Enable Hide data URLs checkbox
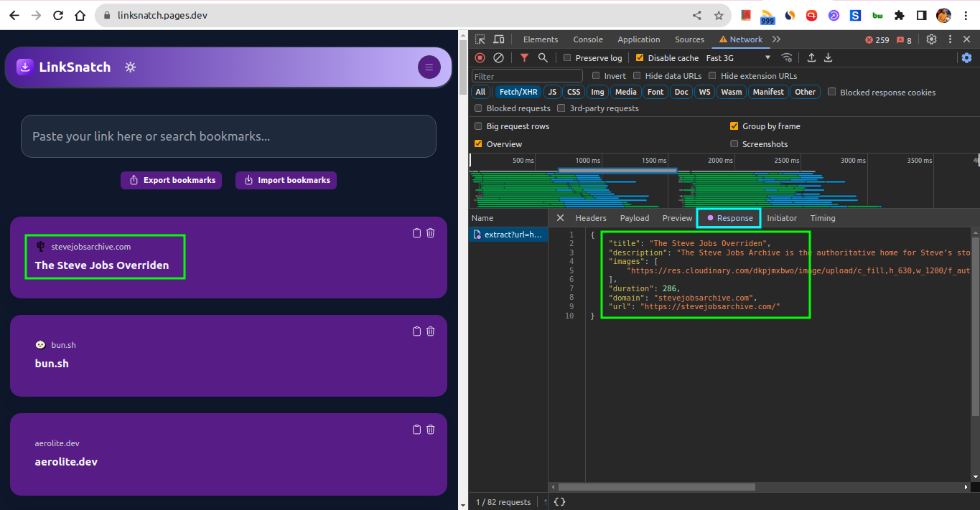The image size is (980, 510). point(637,76)
